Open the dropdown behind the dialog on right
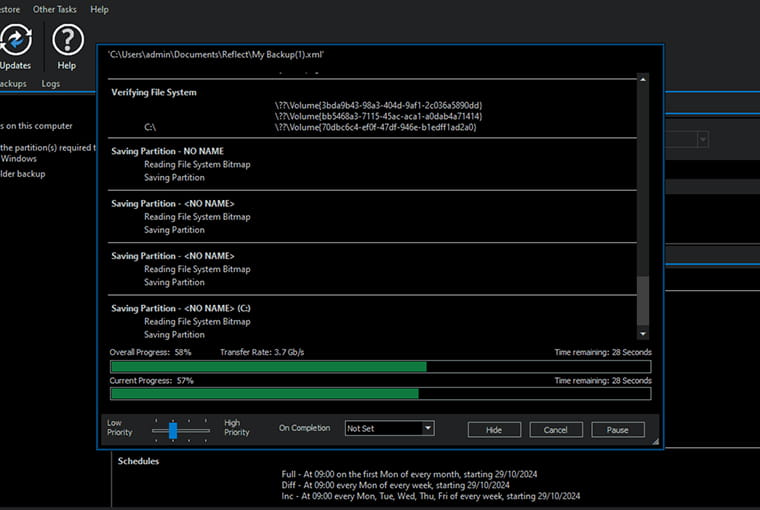The width and height of the screenshot is (760, 510). pos(703,140)
